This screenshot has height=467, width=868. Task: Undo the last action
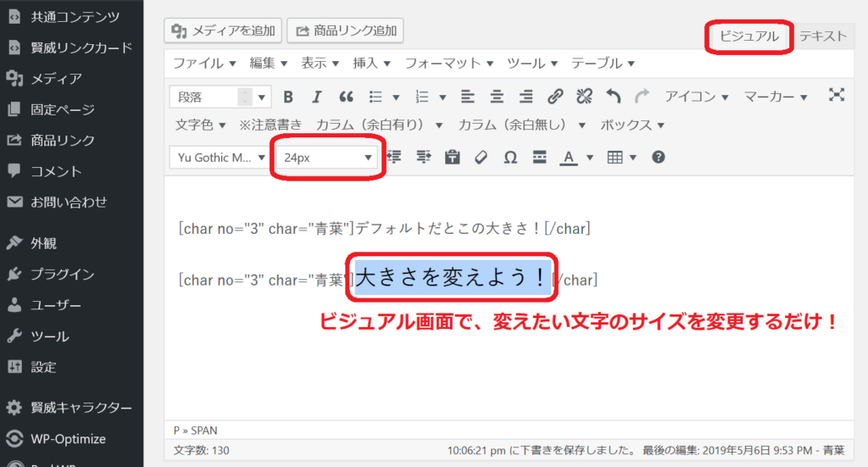click(x=614, y=97)
